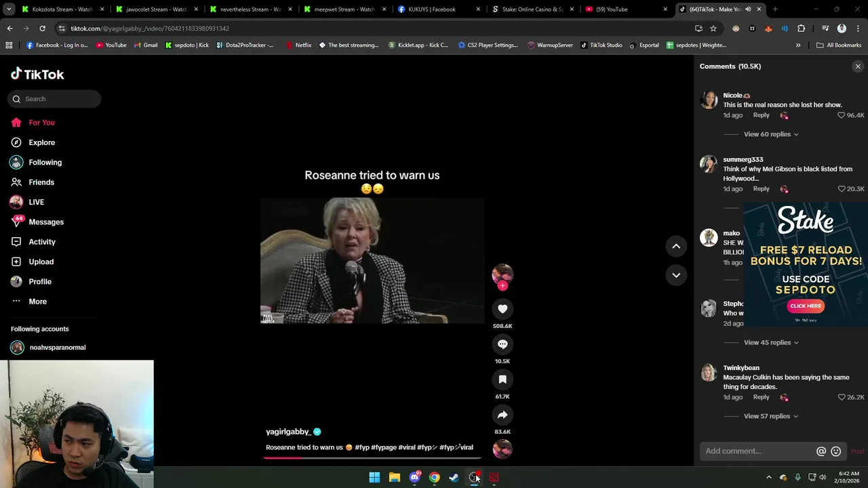Open comments via the speech bubble icon
Screen dimensions: 868x488
point(502,344)
